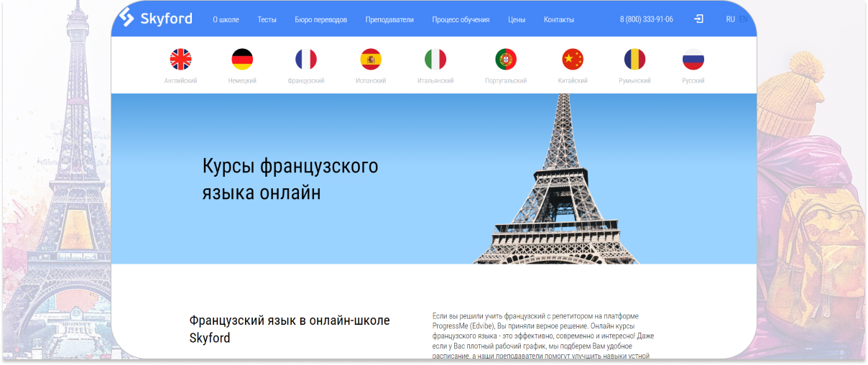Open the "О школе" menu item

[x=226, y=20]
